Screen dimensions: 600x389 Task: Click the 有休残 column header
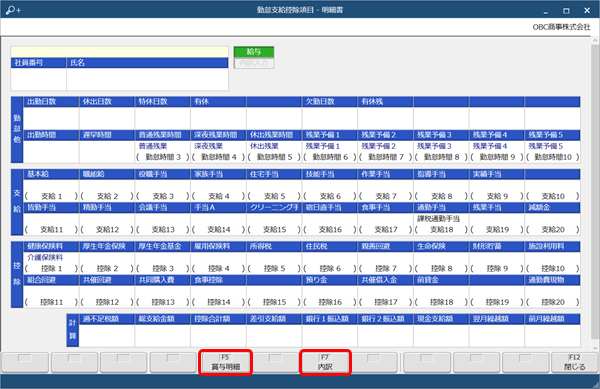point(385,102)
